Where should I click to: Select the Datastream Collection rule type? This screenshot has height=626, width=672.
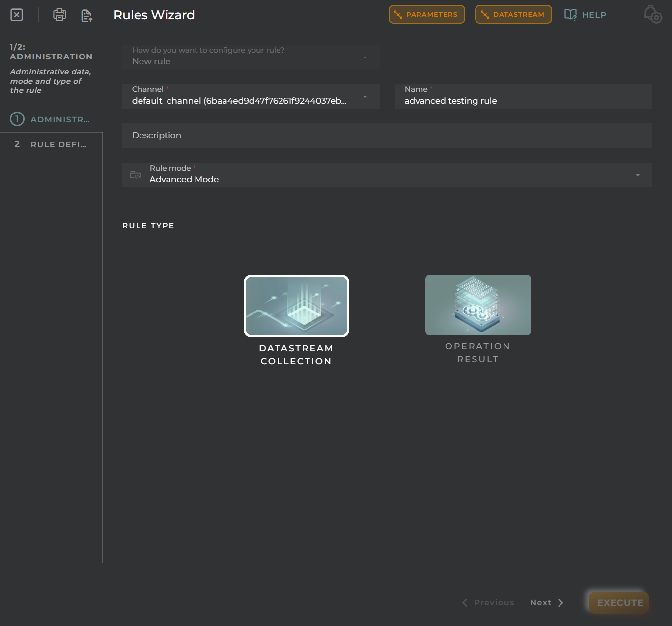pos(296,306)
